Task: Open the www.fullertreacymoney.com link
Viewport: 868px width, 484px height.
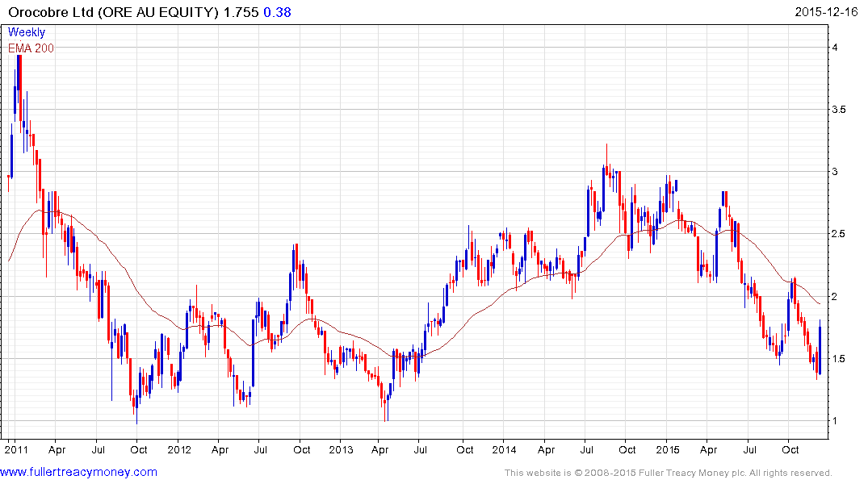Action: [78, 472]
